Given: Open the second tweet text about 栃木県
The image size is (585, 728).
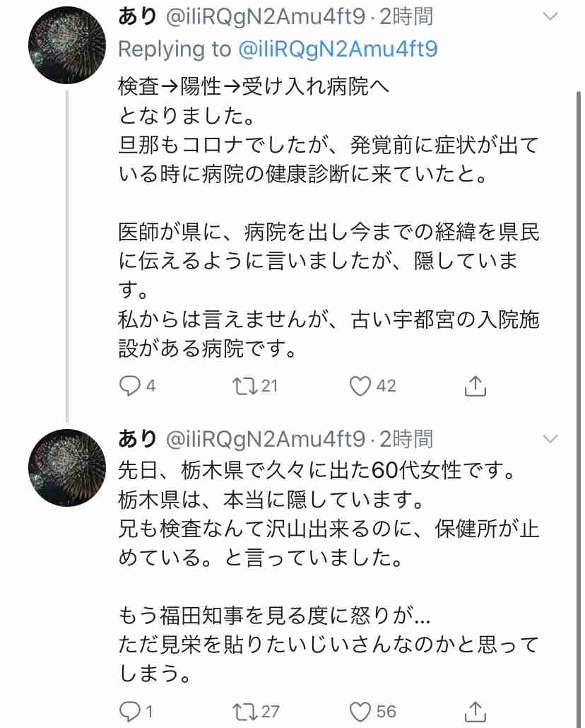Looking at the screenshot, I should click(x=329, y=572).
